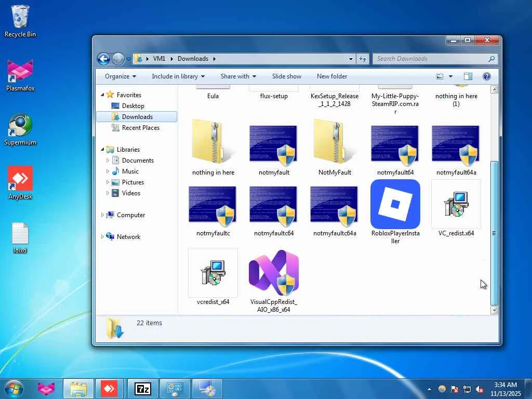Click the New folder button
Image resolution: width=532 pixels, height=399 pixels.
(x=332, y=76)
